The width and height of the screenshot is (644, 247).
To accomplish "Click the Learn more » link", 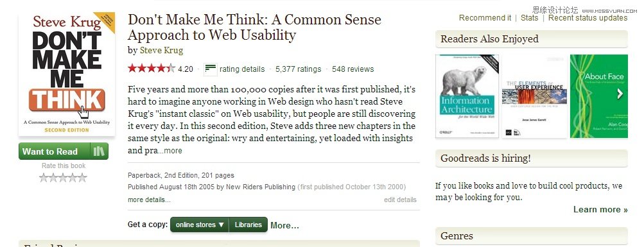I will coord(600,209).
